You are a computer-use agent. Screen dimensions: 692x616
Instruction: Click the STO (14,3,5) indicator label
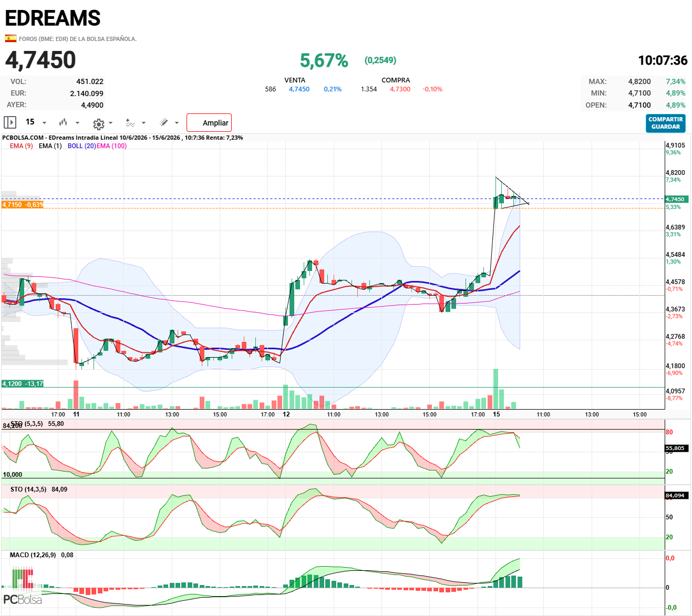(28, 489)
